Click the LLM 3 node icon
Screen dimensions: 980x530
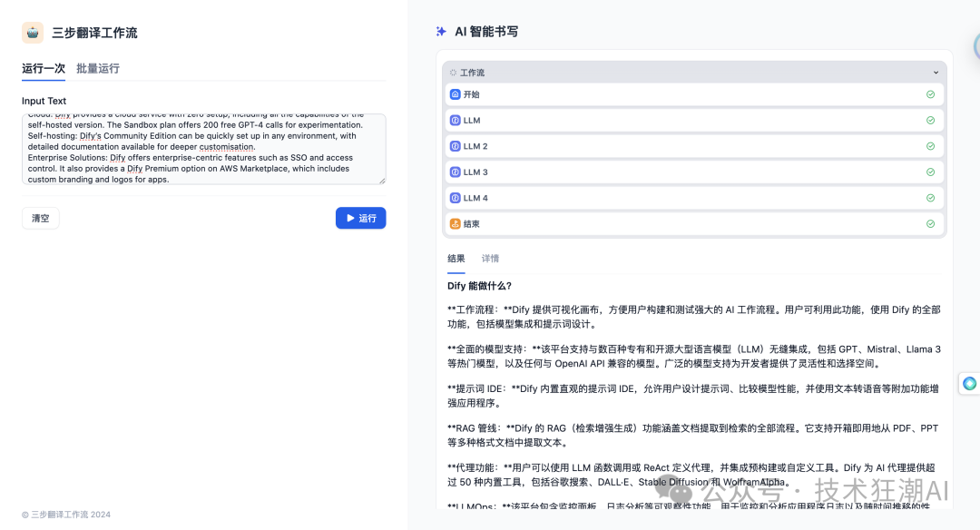(x=455, y=172)
